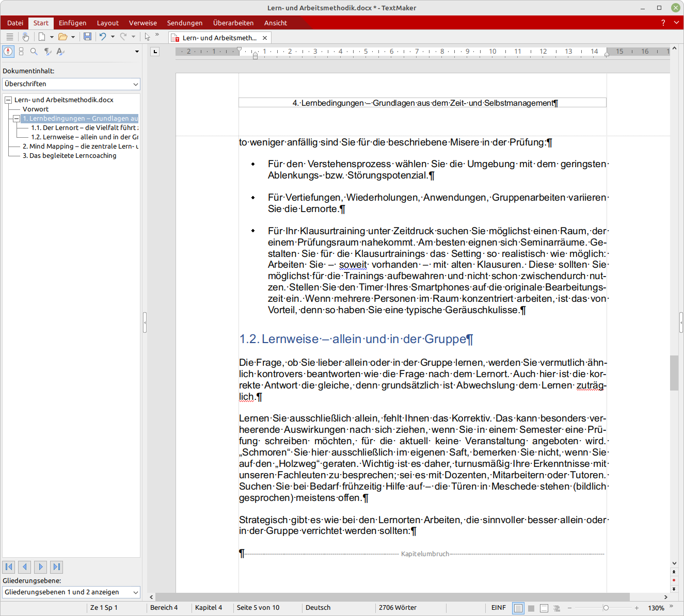Open character styles sidebar icon
The width and height of the screenshot is (684, 616).
click(60, 52)
